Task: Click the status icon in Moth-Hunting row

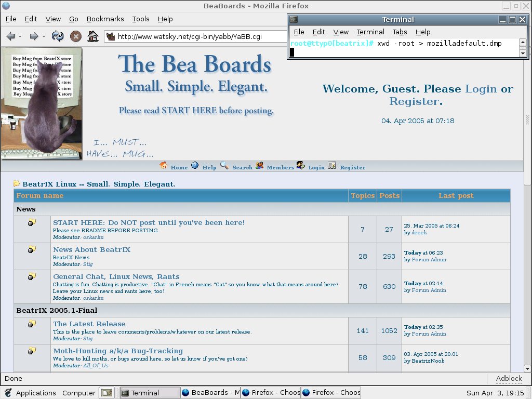Action: [x=32, y=351]
